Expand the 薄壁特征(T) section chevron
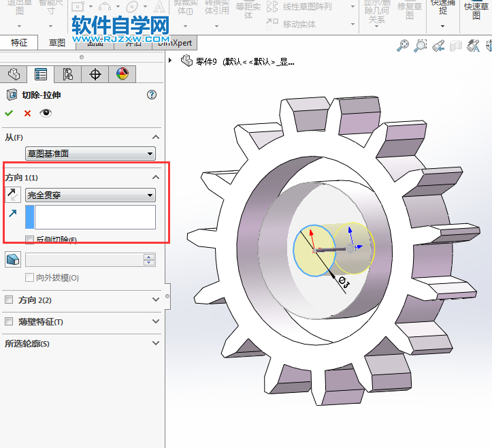 click(x=156, y=321)
